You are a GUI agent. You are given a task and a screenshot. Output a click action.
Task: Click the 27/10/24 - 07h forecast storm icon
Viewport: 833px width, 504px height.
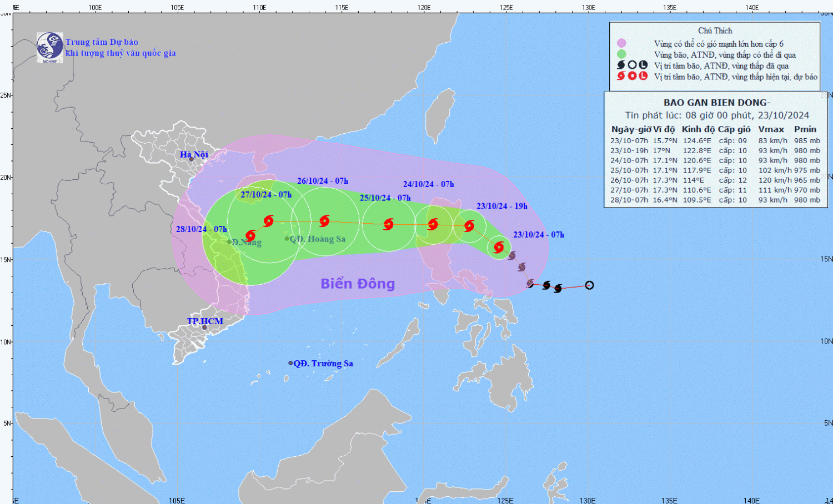269,221
